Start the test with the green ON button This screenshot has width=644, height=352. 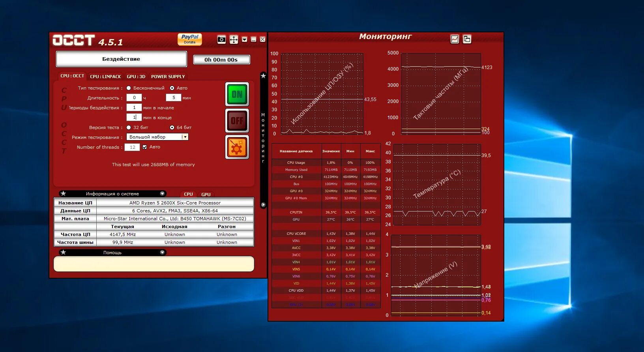click(x=237, y=94)
